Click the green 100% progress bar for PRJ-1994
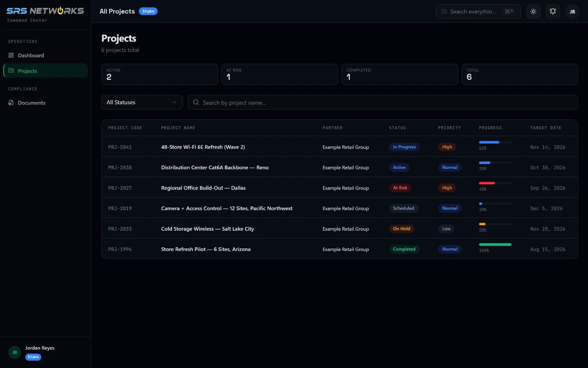The image size is (588, 368). pos(495,244)
